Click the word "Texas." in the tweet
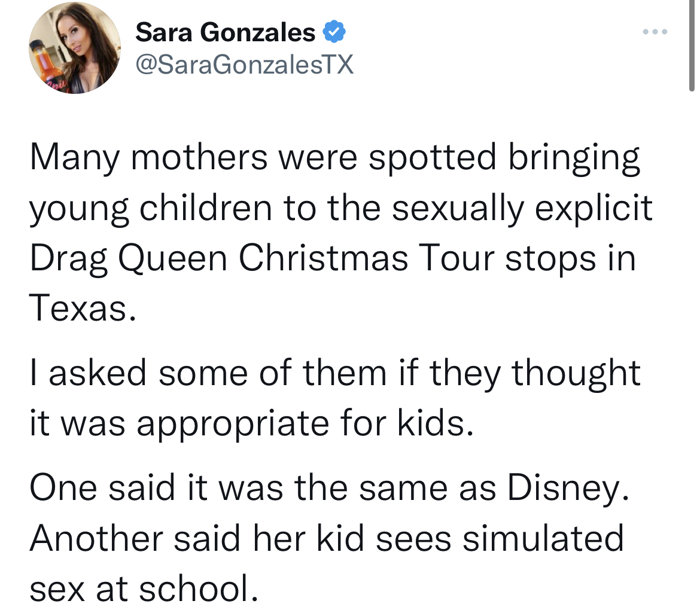The height and width of the screenshot is (613, 700). 83,308
